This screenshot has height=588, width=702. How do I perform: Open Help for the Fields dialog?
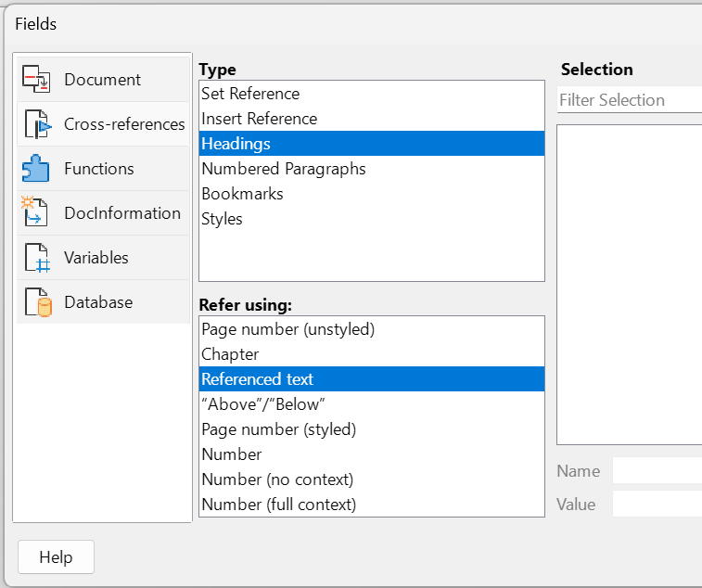pyautogui.click(x=56, y=557)
